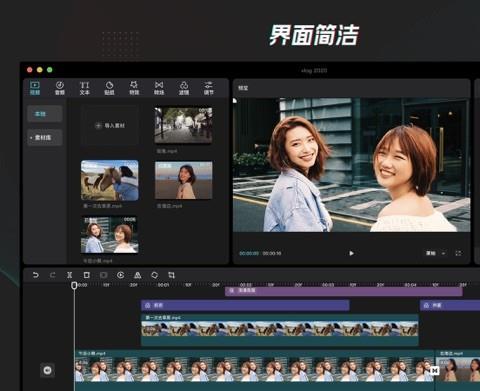The image size is (480, 391).
Task: Select the pink-purple effect clip on top track
Action: point(344,291)
